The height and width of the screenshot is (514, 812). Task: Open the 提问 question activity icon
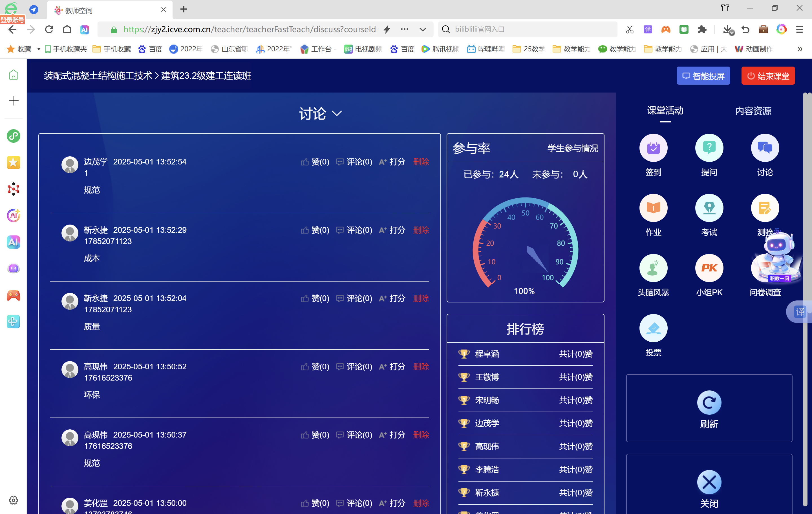click(709, 148)
